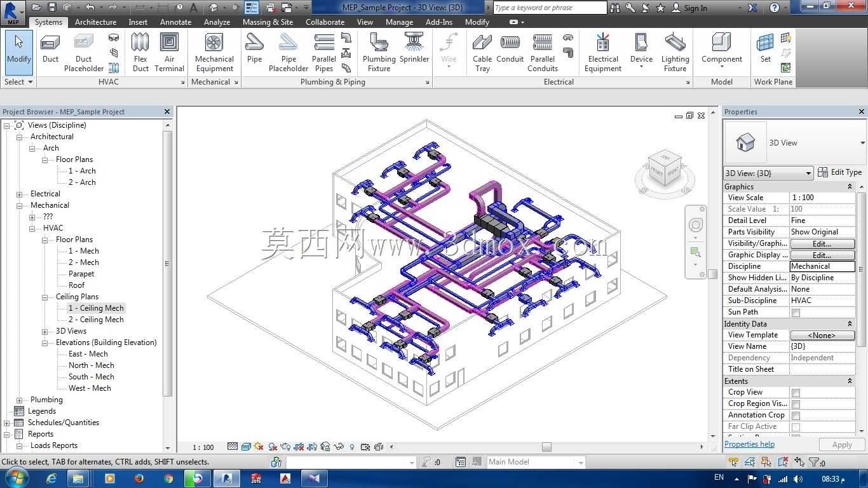
Task: Click the view horizontal scrollbar thumb
Action: pos(546,447)
